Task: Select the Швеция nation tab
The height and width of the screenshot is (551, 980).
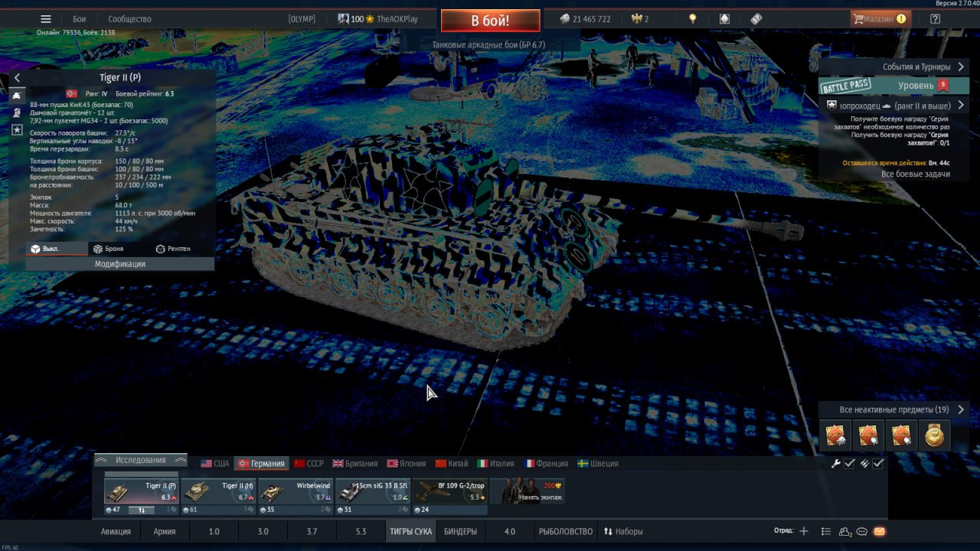Action: tap(598, 464)
